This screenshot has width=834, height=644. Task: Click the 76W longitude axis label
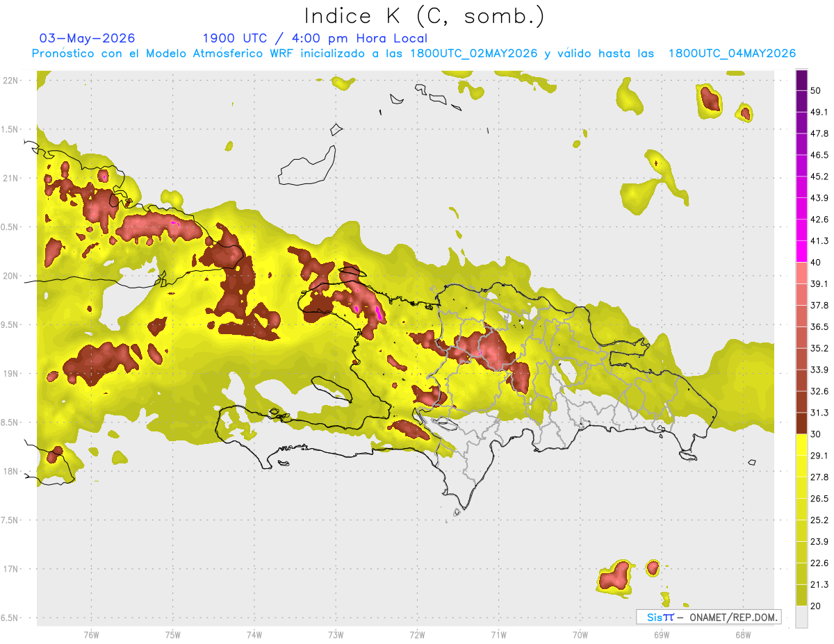point(91,634)
